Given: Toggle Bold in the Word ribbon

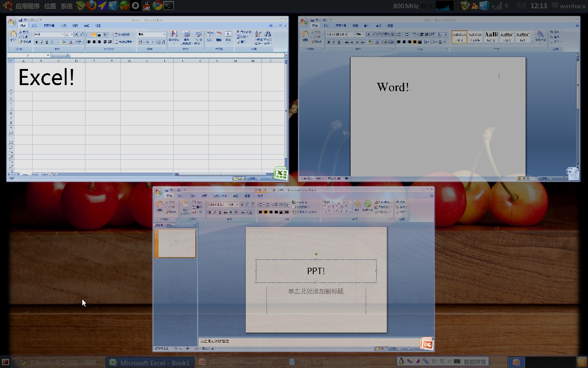Looking at the screenshot, I should point(329,42).
